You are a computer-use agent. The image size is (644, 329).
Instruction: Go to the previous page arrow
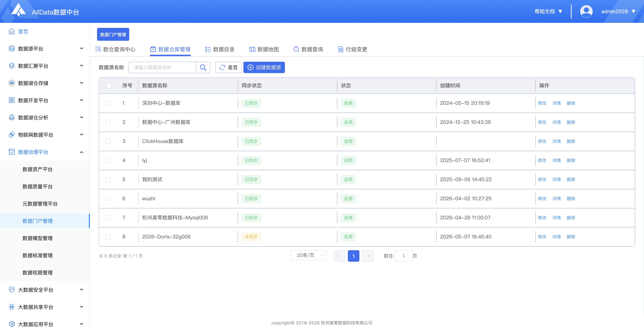[339, 256]
